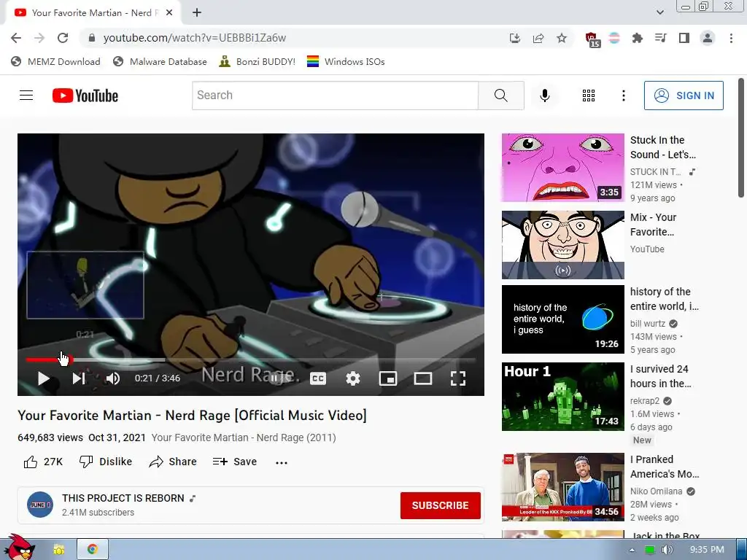Open striped flag extension icon
The width and height of the screenshot is (747, 560).
click(x=614, y=38)
